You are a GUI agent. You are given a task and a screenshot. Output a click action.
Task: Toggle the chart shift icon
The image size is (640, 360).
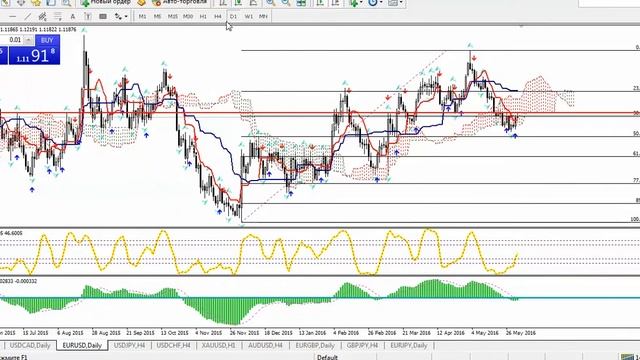tap(336, 2)
